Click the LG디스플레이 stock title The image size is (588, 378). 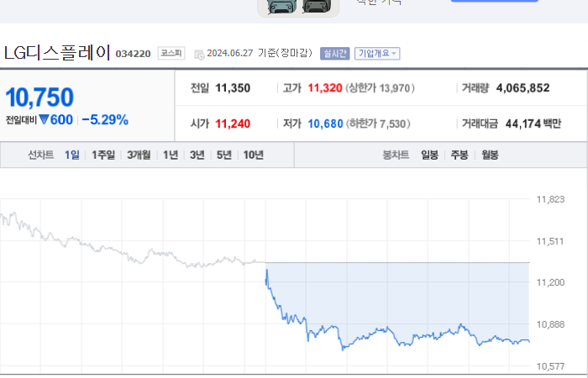coord(57,52)
